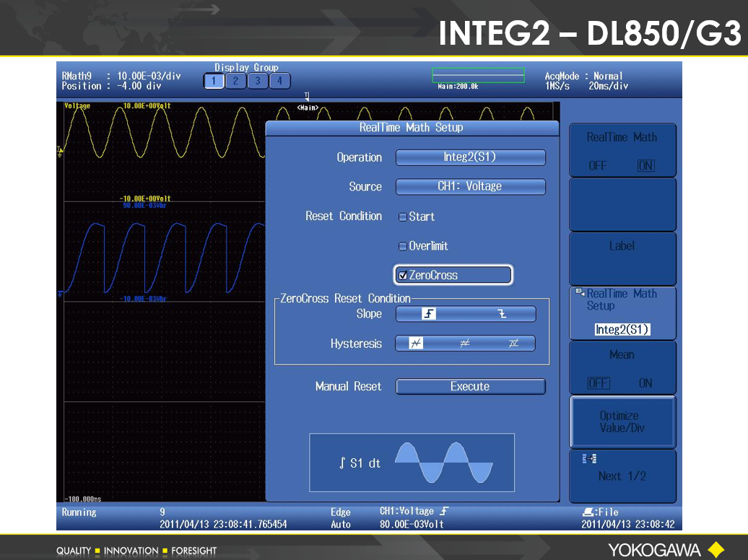Switch to Display Group 4
The height and width of the screenshot is (560, 748).
pos(280,81)
